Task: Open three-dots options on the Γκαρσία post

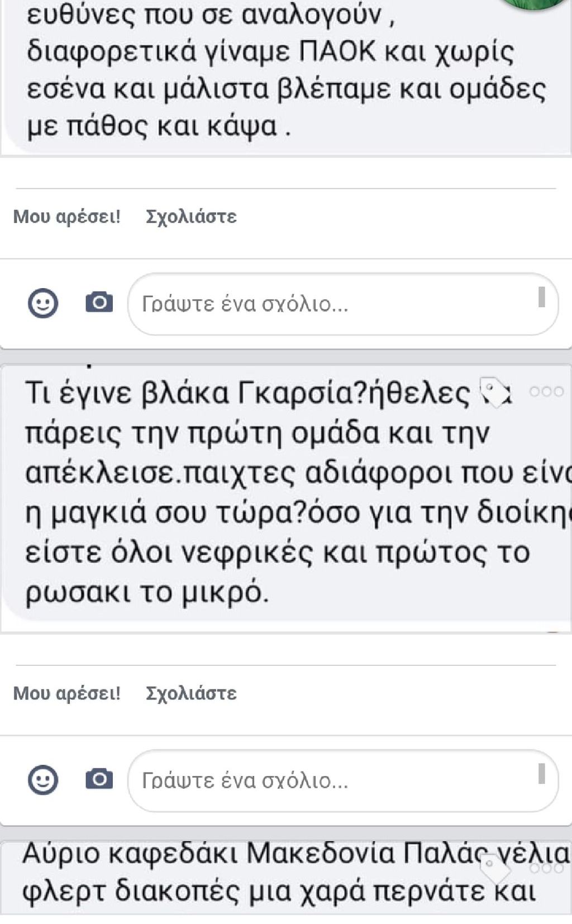Action: pos(547,391)
